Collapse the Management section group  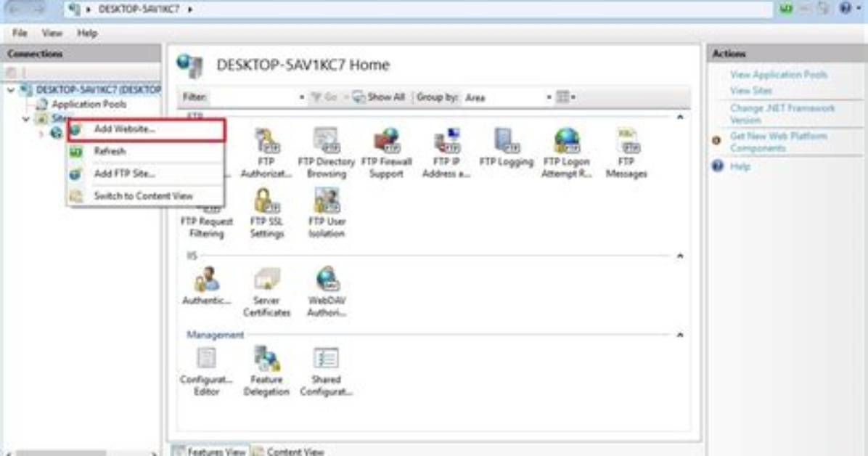(680, 335)
